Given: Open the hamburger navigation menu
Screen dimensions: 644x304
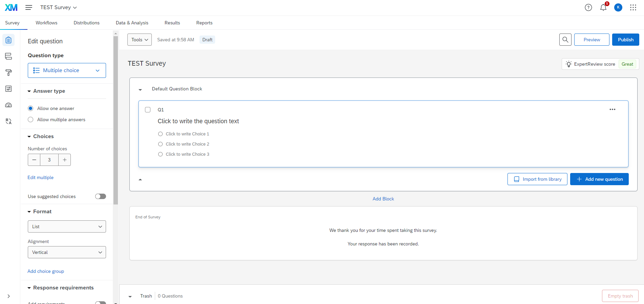Looking at the screenshot, I should pyautogui.click(x=29, y=7).
